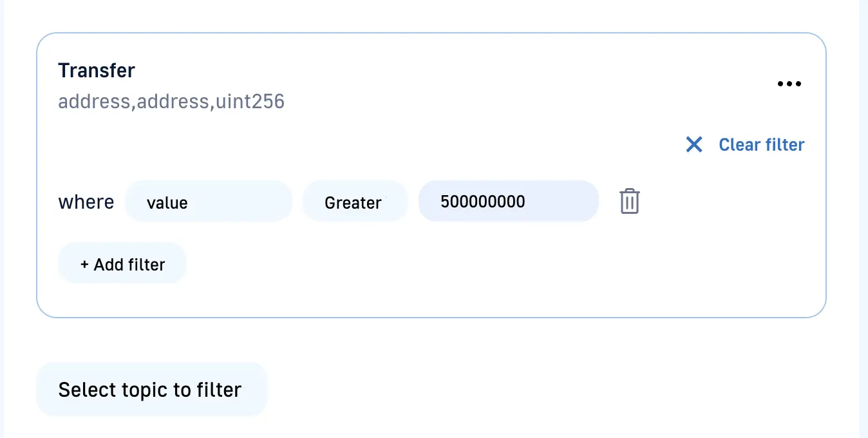Click the Clear filter link text
868x438 pixels.
click(761, 144)
